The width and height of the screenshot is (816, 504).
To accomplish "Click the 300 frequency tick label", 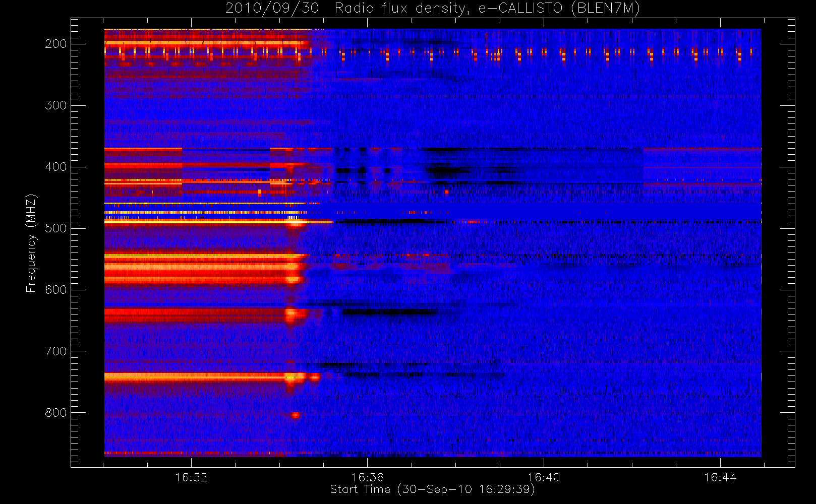I will click(x=55, y=105).
